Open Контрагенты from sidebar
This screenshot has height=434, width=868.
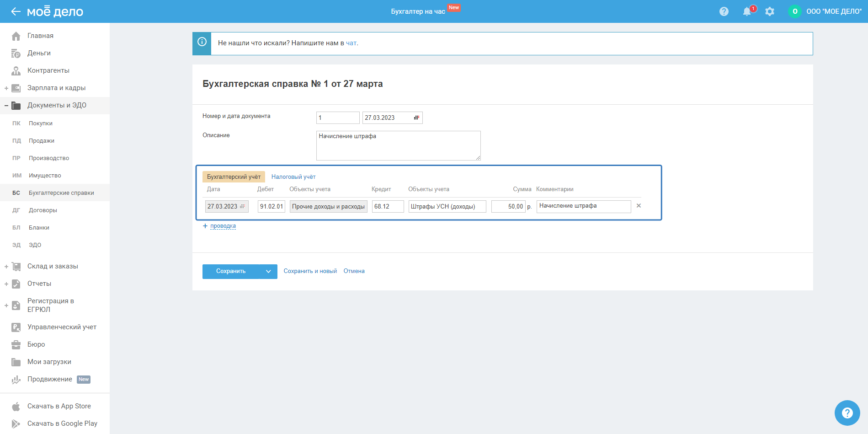(x=48, y=70)
